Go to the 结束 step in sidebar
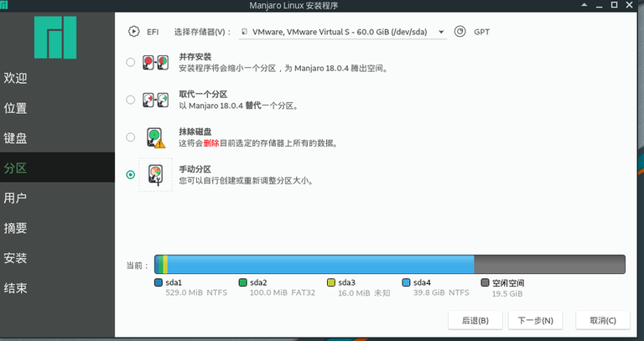The height and width of the screenshot is (341, 644). tap(57, 287)
